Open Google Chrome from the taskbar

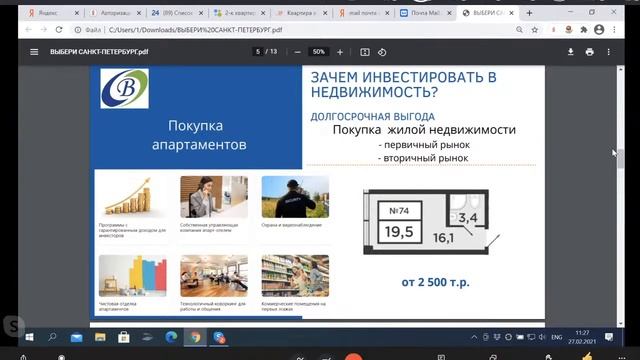[x=196, y=337]
